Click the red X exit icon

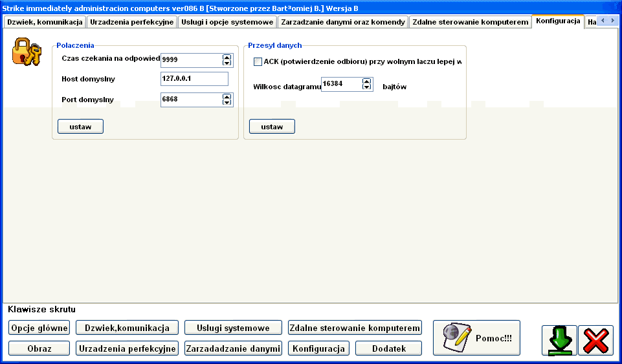click(596, 341)
